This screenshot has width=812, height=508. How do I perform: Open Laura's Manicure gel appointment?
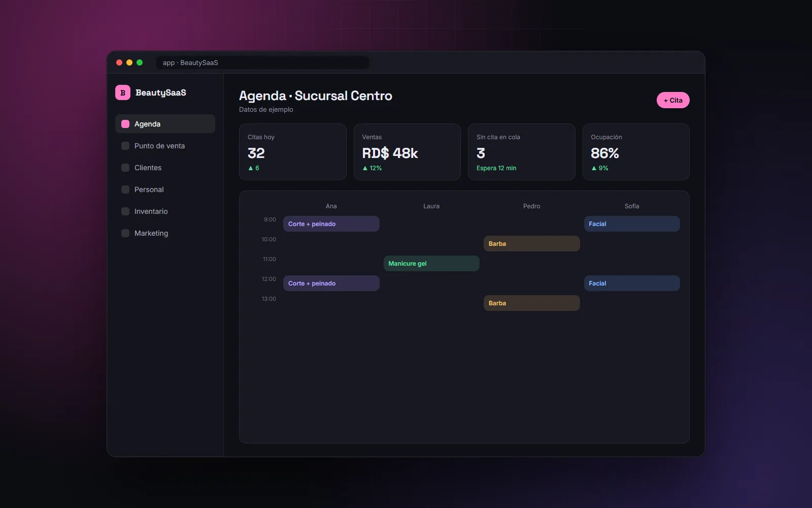pyautogui.click(x=431, y=264)
